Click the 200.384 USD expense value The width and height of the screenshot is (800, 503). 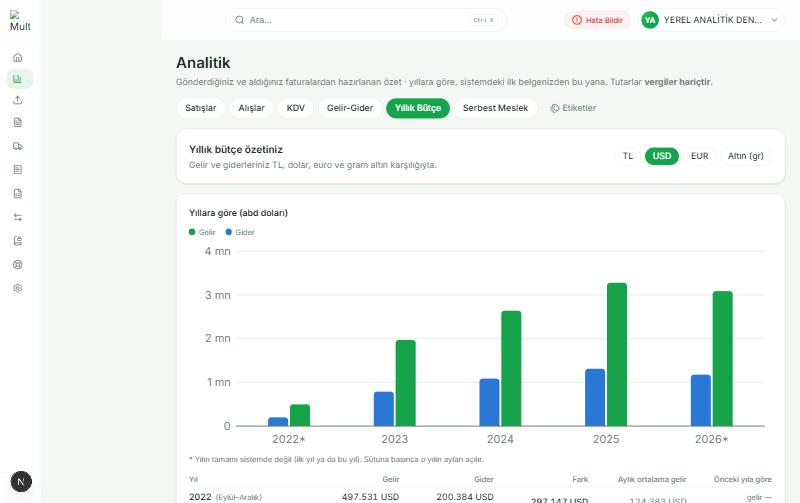[465, 497]
